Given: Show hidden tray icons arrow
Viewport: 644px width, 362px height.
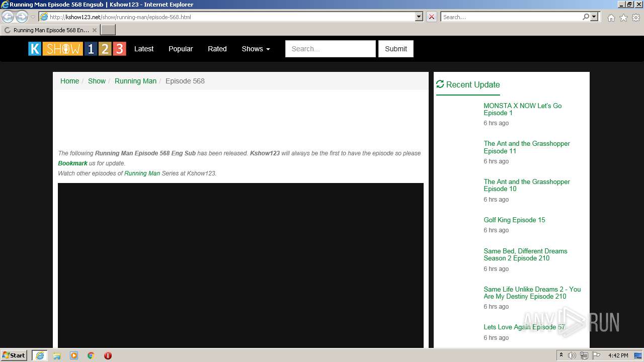Looking at the screenshot, I should tap(561, 355).
